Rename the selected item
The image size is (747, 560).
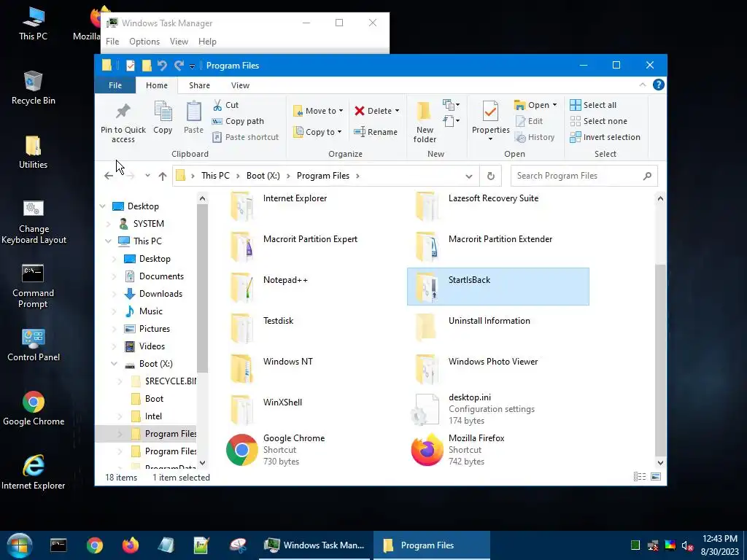[376, 132]
